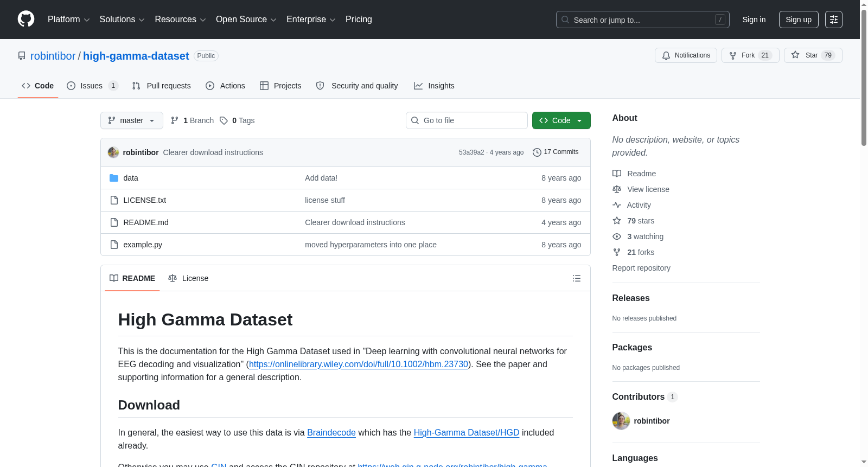Click the eye icon beside 3 watching
This screenshot has height=467, width=868.
(x=617, y=236)
